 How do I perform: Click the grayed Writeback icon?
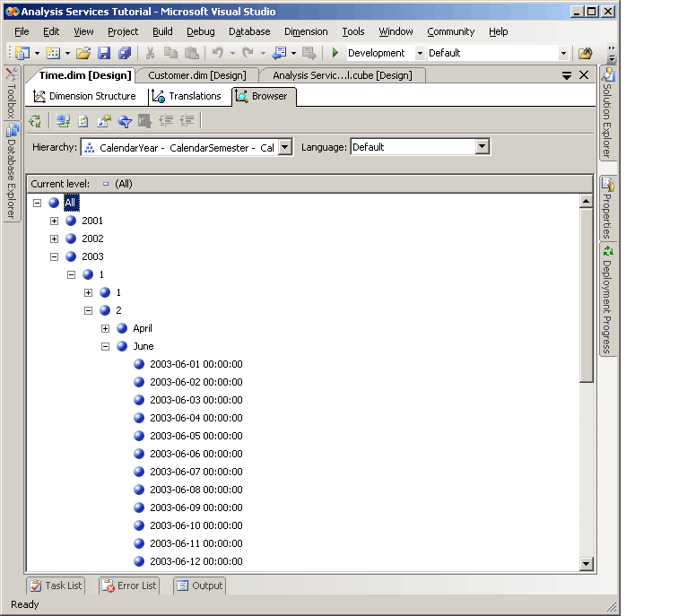144,121
